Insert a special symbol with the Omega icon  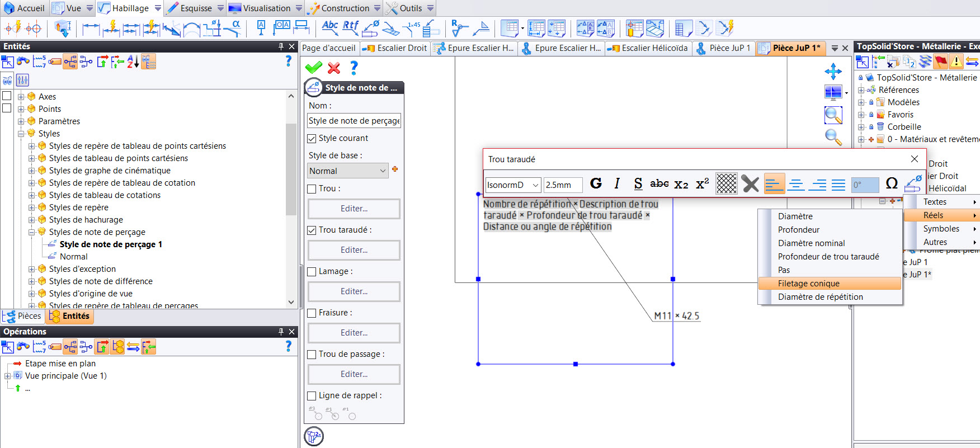point(892,183)
